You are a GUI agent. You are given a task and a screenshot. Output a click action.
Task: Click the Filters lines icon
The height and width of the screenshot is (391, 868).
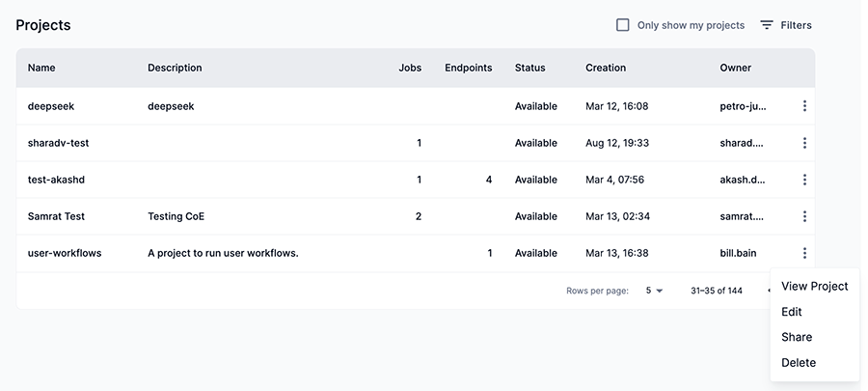coord(767,25)
